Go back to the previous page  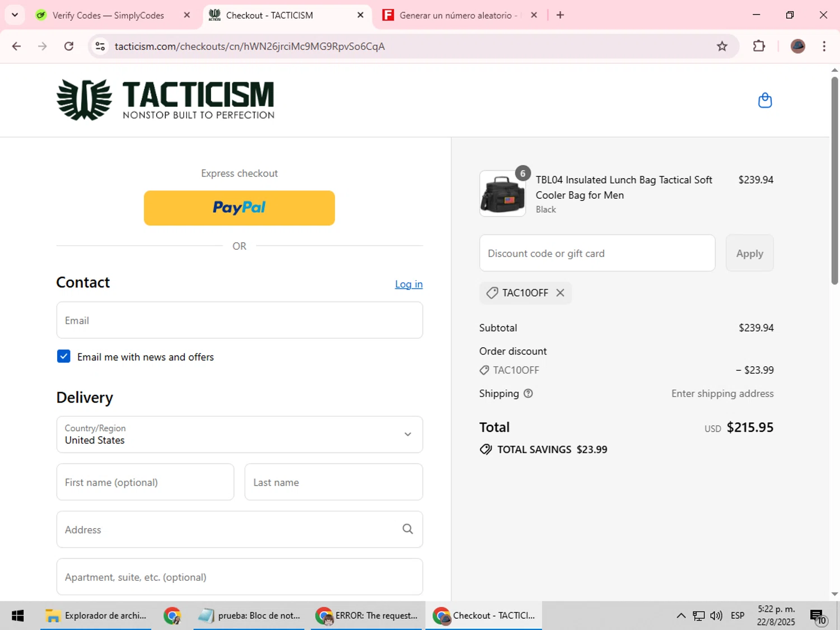click(16, 46)
